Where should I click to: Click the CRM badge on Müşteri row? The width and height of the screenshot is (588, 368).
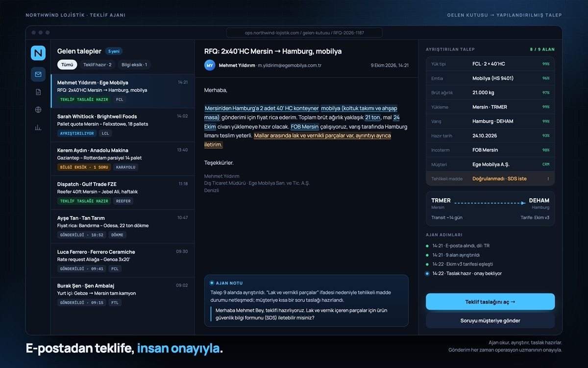[546, 164]
